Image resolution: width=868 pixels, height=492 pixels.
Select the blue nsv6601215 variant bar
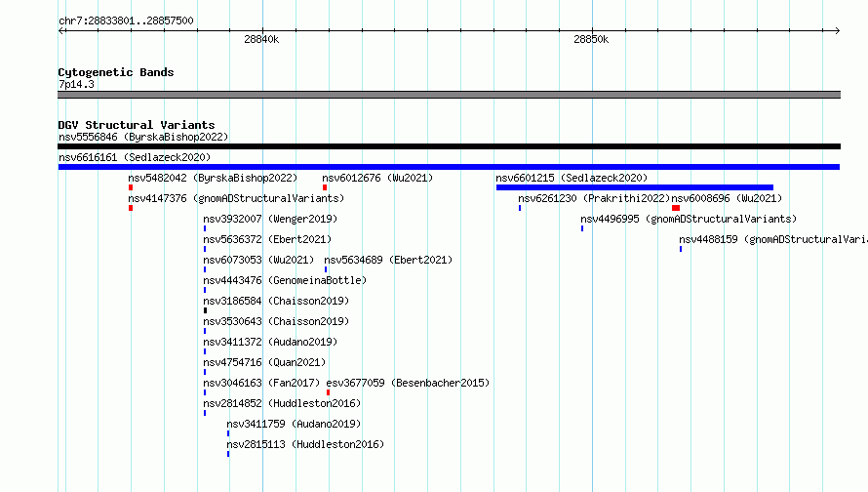click(x=635, y=187)
